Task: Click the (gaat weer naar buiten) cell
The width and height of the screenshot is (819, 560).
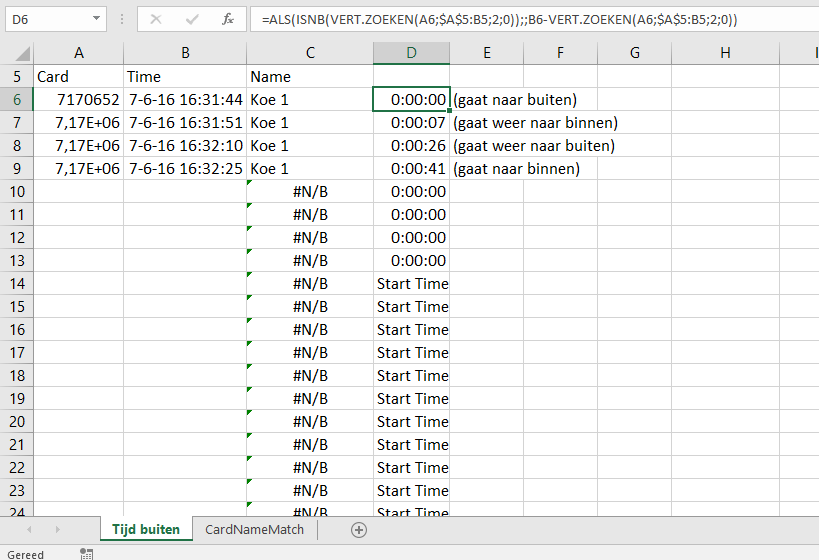Action: 534,146
